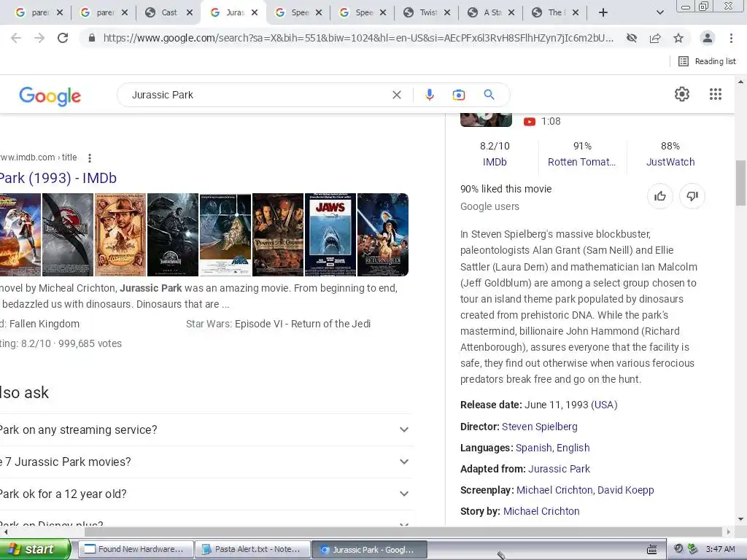The height and width of the screenshot is (560, 747).
Task: Switch to the A Sta tab
Action: (x=492, y=12)
